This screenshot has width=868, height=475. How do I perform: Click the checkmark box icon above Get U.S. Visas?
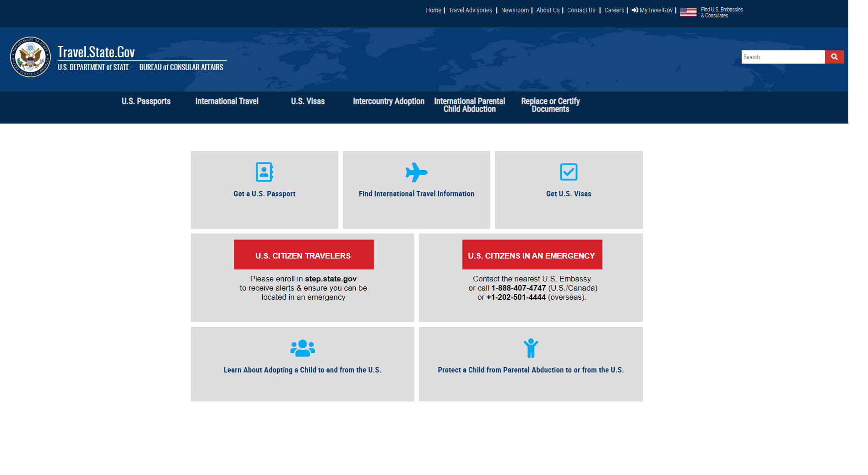tap(569, 172)
